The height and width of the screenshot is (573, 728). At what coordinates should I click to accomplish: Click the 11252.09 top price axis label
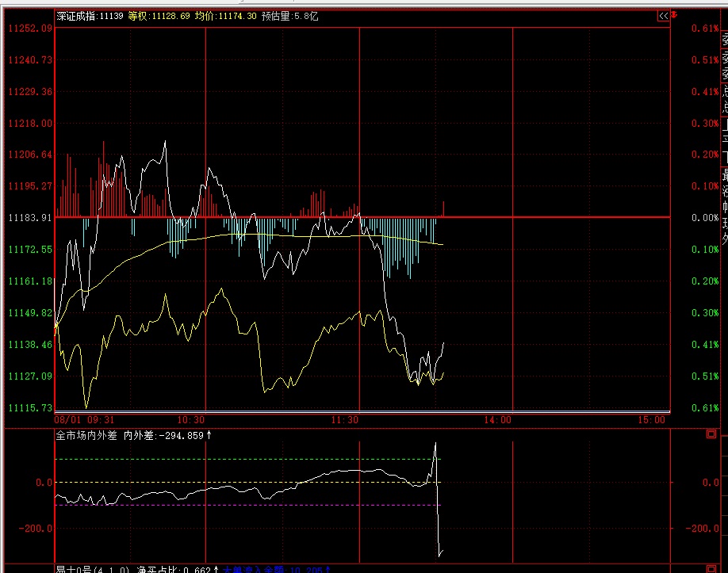(x=29, y=28)
